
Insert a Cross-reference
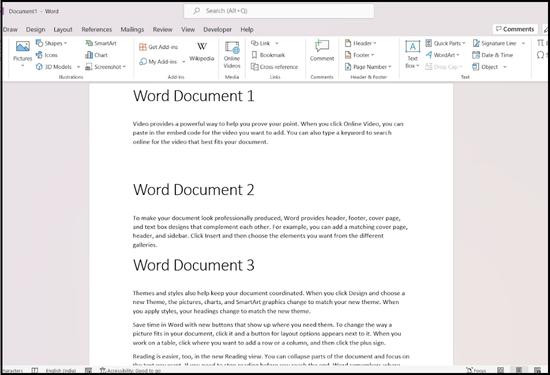click(275, 67)
